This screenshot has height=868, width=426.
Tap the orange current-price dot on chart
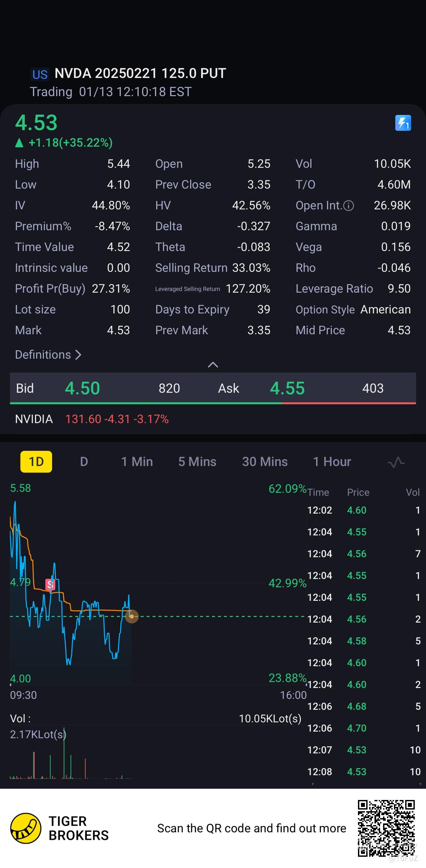point(132,616)
